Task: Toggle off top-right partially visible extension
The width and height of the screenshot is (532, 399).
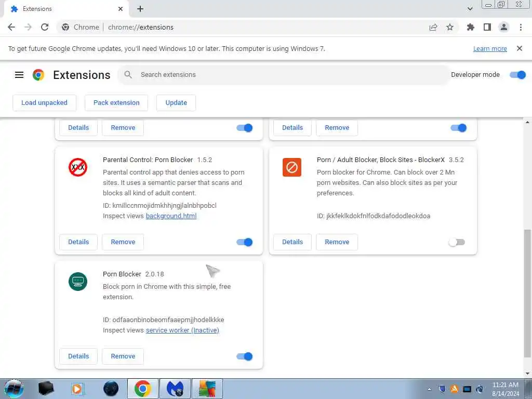Action: tap(459, 128)
